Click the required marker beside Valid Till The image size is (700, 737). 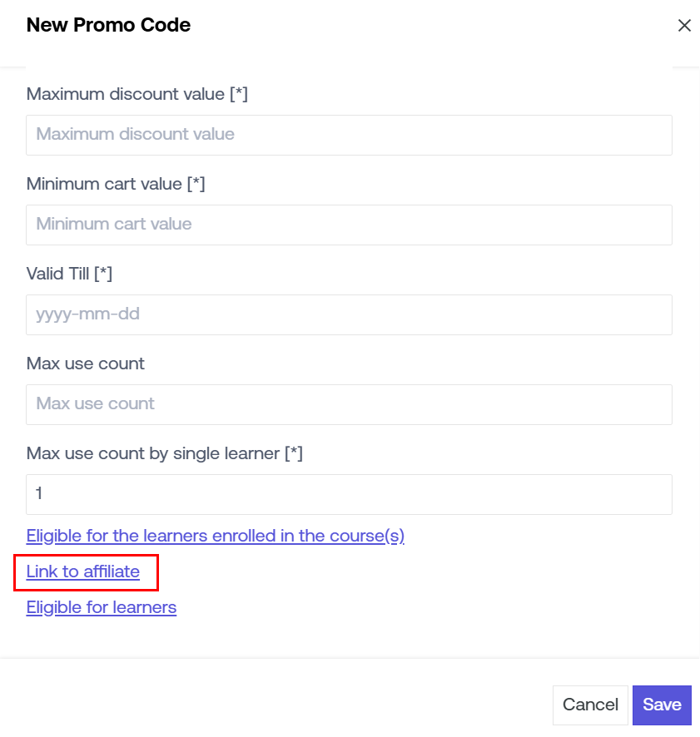click(x=103, y=274)
